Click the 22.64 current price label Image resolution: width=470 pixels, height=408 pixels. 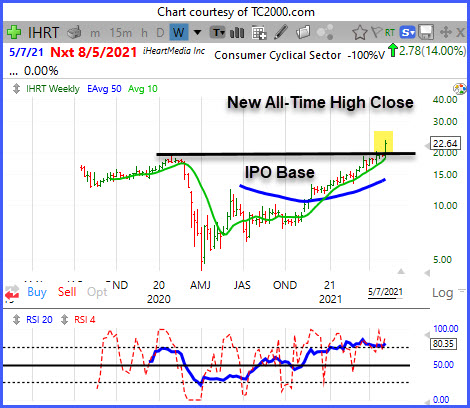coord(445,143)
